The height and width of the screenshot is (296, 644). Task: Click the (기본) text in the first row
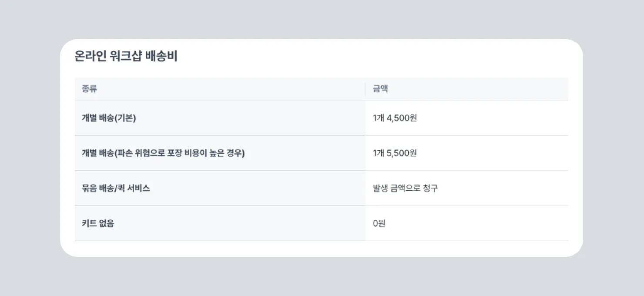[126, 118]
